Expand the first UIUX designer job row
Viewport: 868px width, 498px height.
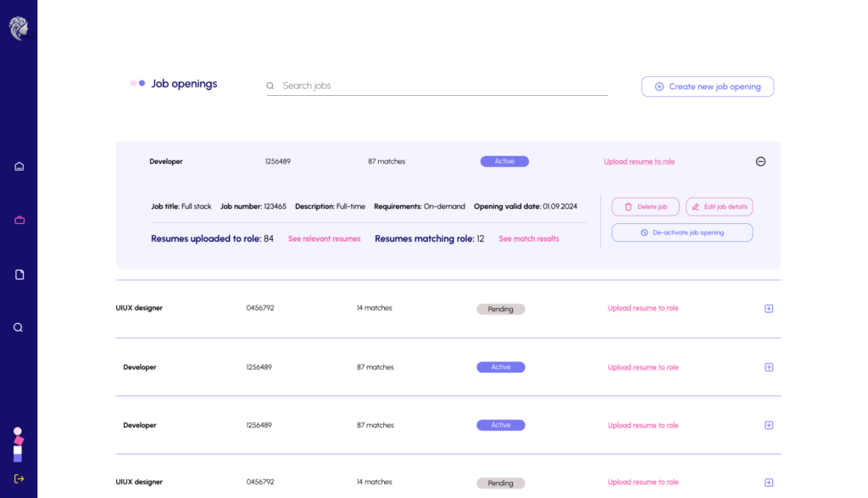(x=769, y=309)
